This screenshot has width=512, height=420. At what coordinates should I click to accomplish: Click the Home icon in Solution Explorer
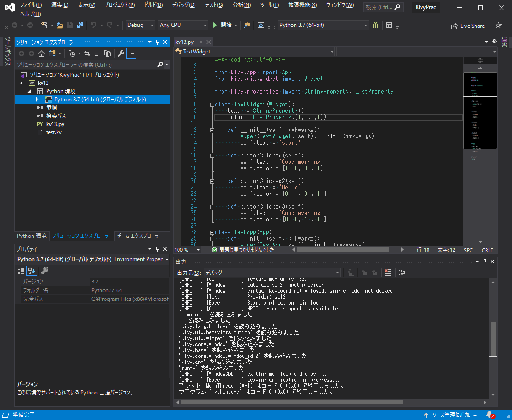42,53
